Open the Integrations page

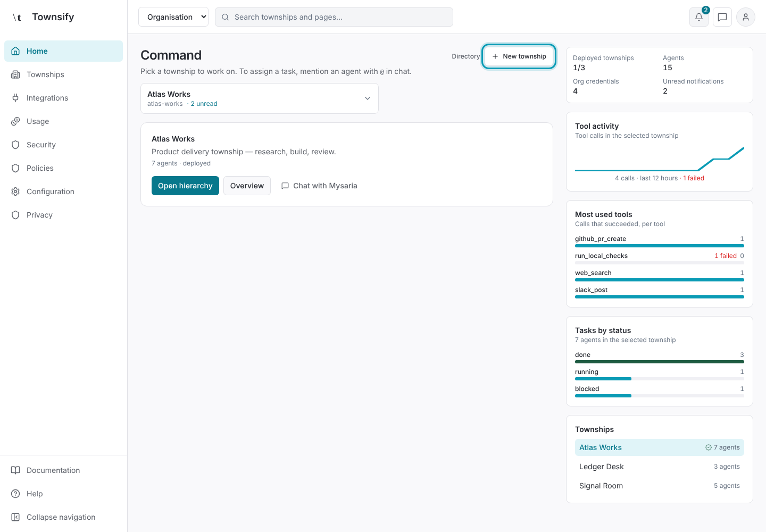pos(63,98)
